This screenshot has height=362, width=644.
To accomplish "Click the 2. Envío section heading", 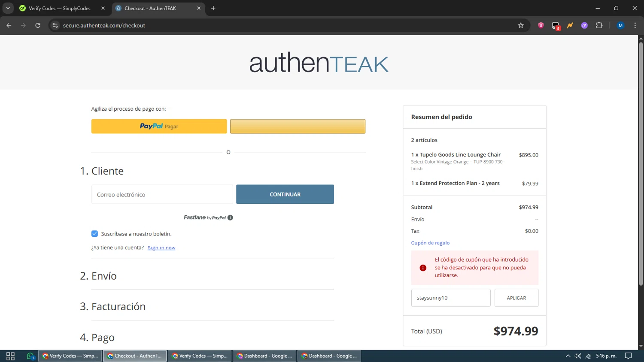I will [98, 276].
